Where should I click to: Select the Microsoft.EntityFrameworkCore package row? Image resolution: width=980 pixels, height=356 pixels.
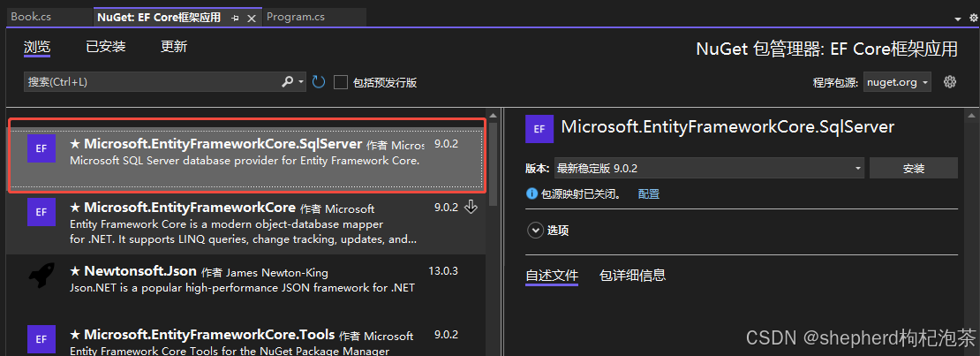(246, 222)
